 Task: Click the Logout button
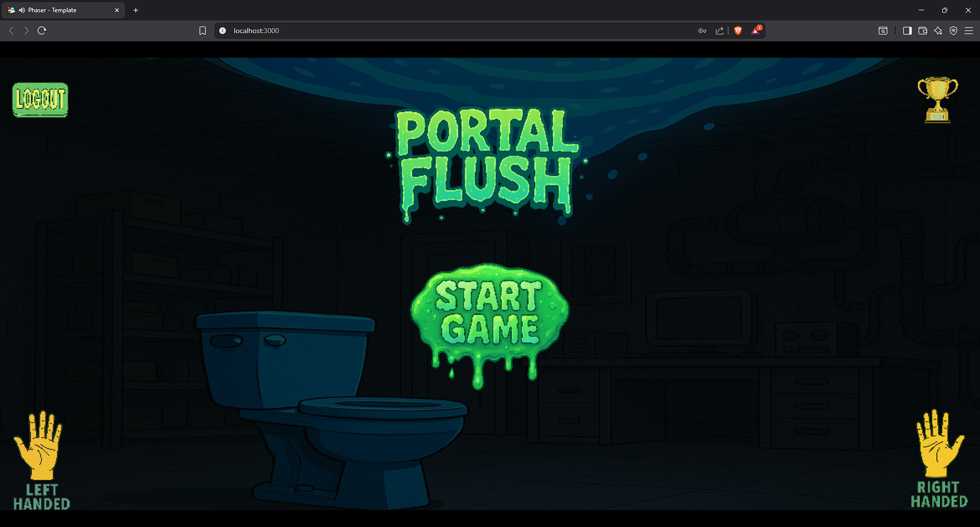click(40, 100)
